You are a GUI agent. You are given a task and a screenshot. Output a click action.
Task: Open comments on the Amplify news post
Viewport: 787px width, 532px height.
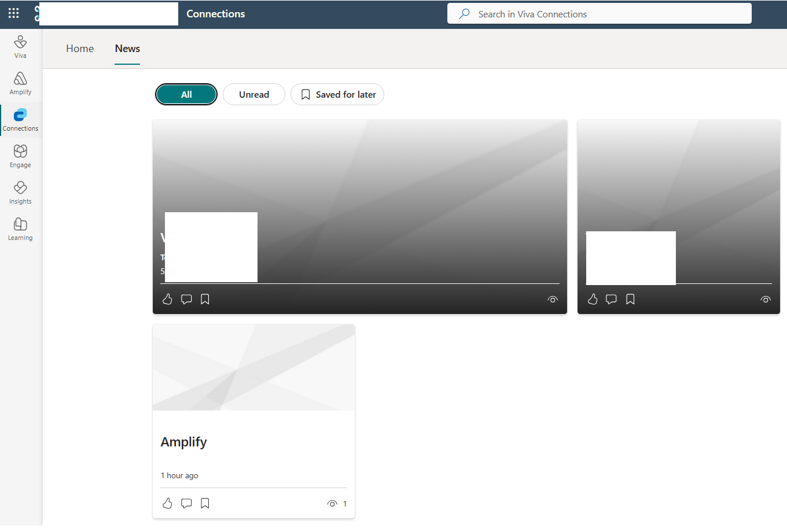[186, 503]
